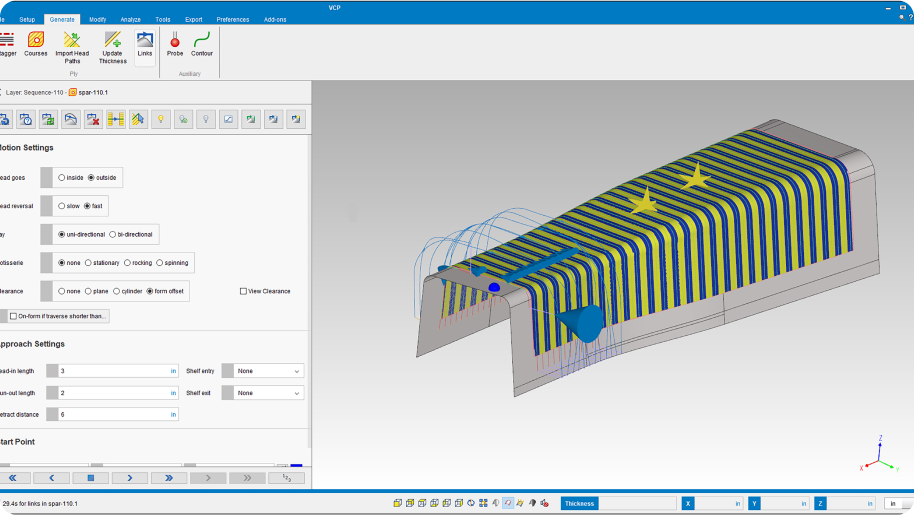Viewport: 914px width, 515px height.
Task: Click the Update Thickness tool
Action: point(112,46)
